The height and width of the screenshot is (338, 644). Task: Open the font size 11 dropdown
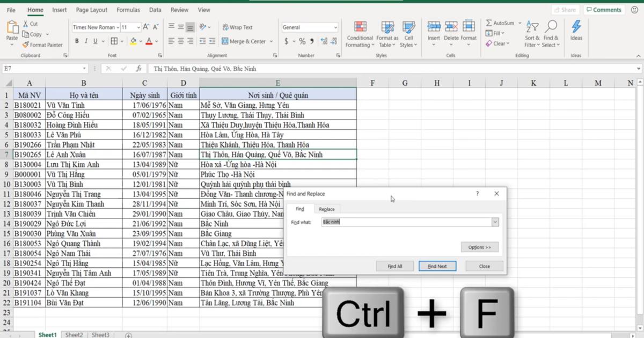coord(138,27)
